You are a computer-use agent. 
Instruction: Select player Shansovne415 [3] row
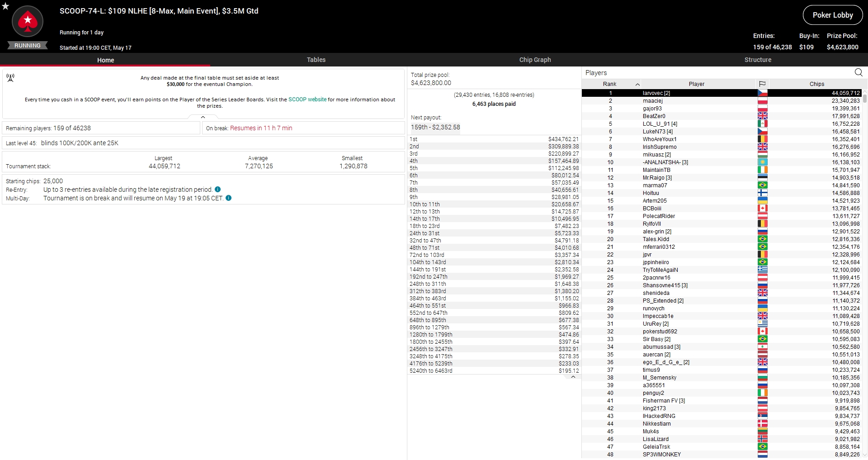(x=722, y=285)
